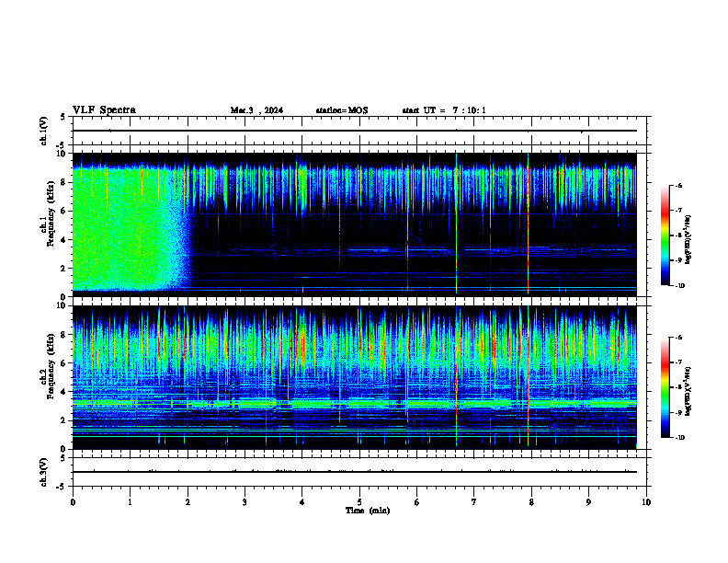
Task: Click the "5" tick on the time axis
Action: click(x=359, y=502)
